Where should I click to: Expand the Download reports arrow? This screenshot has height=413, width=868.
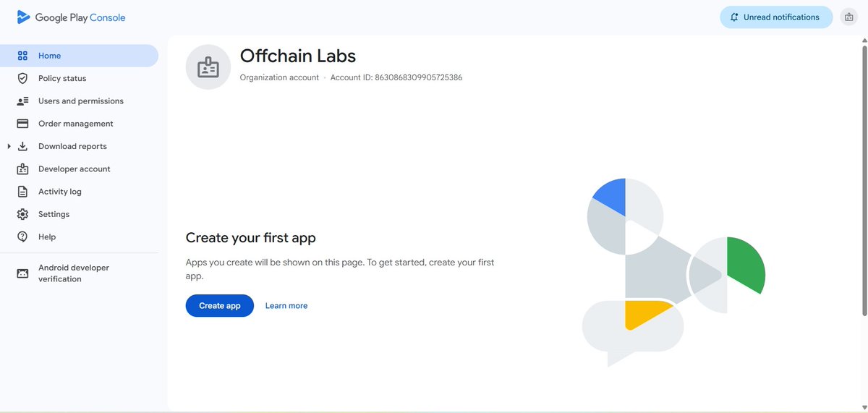point(9,146)
